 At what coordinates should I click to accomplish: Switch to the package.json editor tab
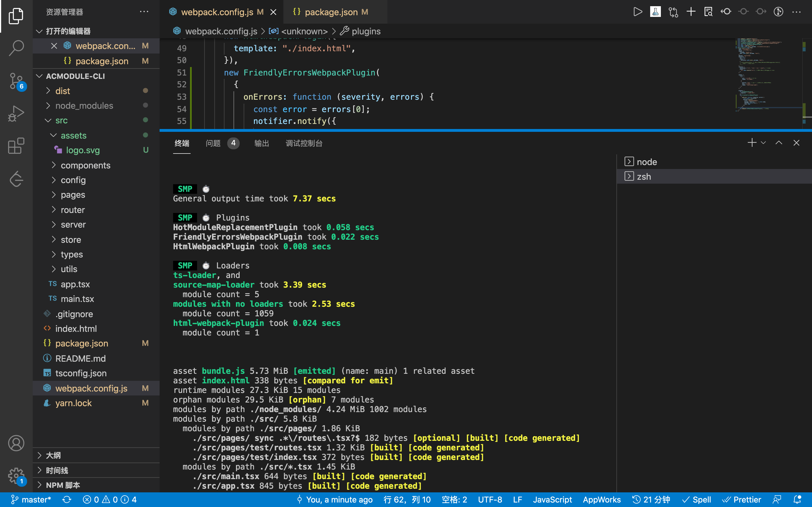click(x=331, y=12)
